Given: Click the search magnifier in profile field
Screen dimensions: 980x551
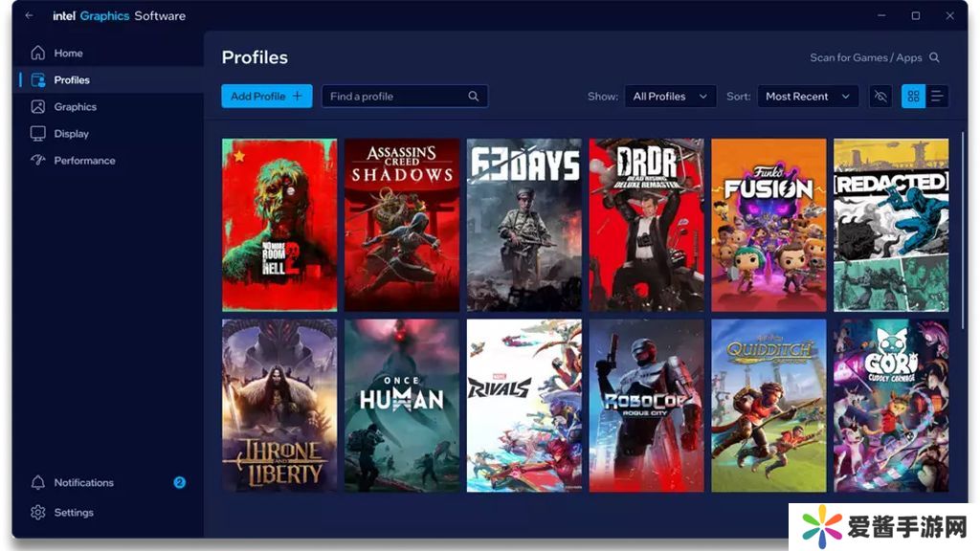Looking at the screenshot, I should 474,97.
